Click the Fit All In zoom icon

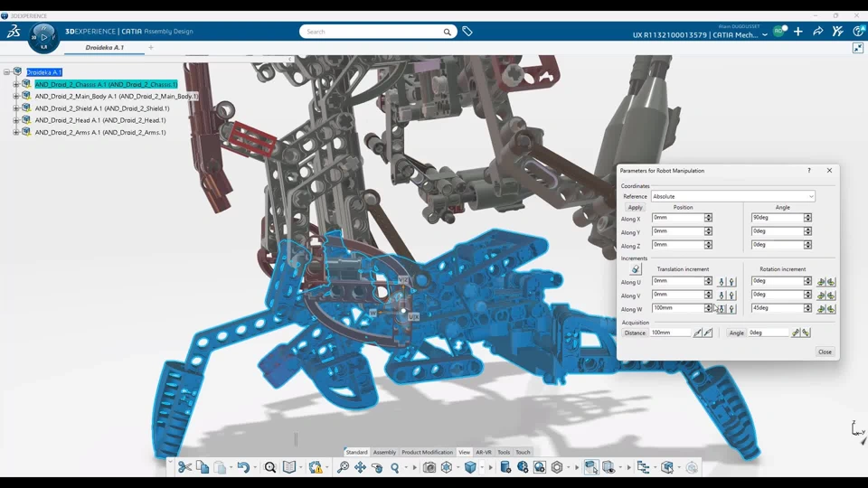[344, 467]
